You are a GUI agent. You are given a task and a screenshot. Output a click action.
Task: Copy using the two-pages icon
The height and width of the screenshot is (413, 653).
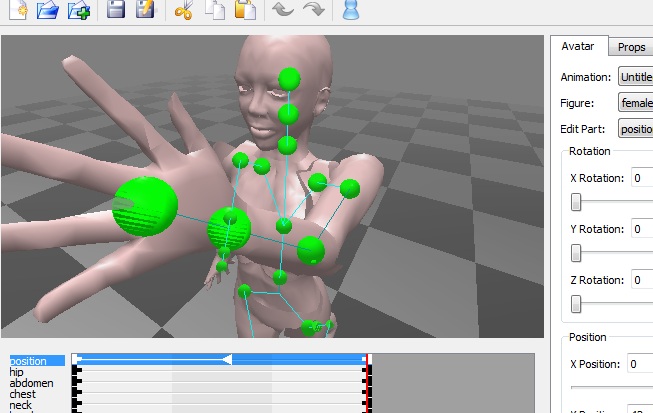pos(215,9)
